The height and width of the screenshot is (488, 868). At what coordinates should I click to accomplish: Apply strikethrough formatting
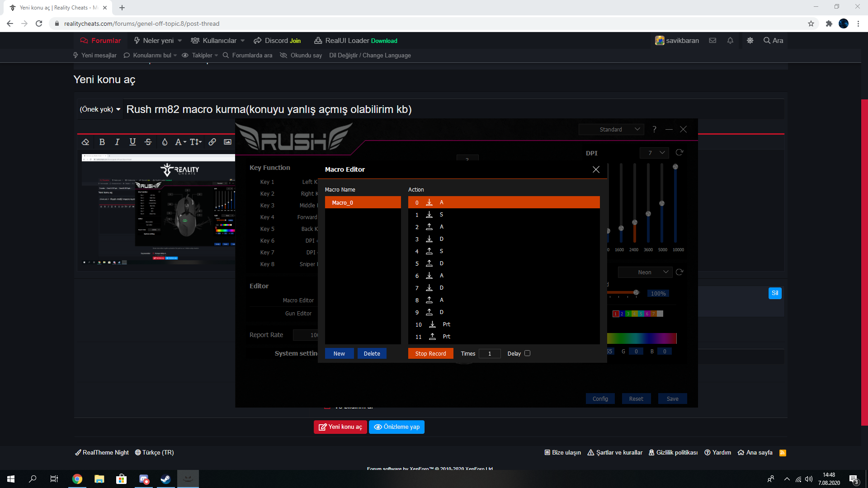pyautogui.click(x=148, y=142)
